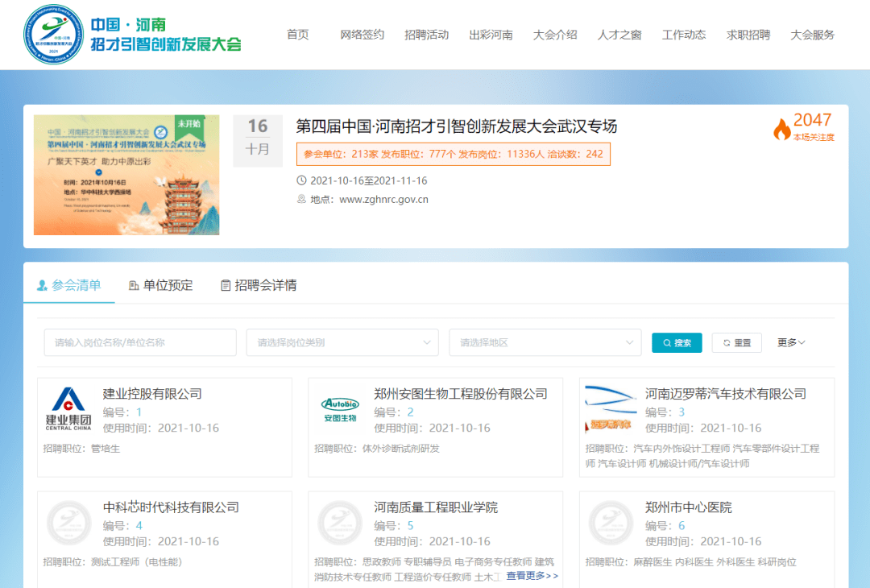Open 网络签约 navigation item

coord(362,35)
